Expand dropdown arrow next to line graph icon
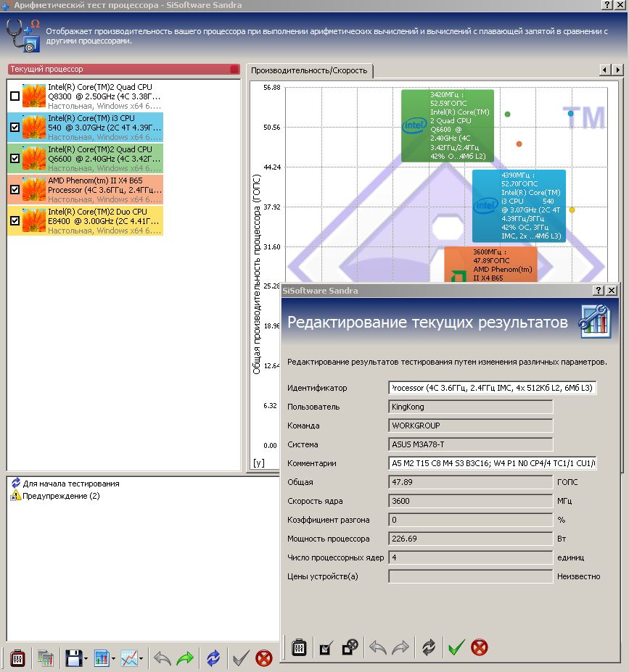 pyautogui.click(x=141, y=659)
